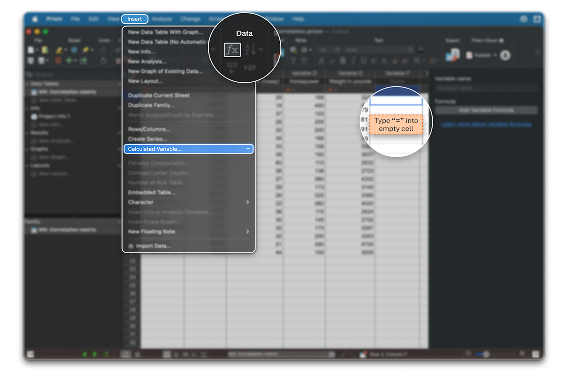Click the green plus icon in toolbar
The image size is (569, 392).
[x=69, y=61]
